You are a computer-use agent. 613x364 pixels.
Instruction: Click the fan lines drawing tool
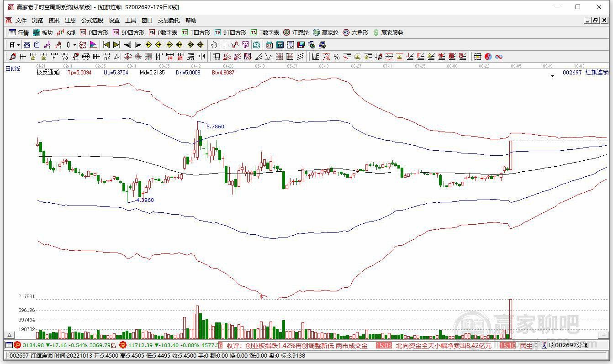click(227, 57)
